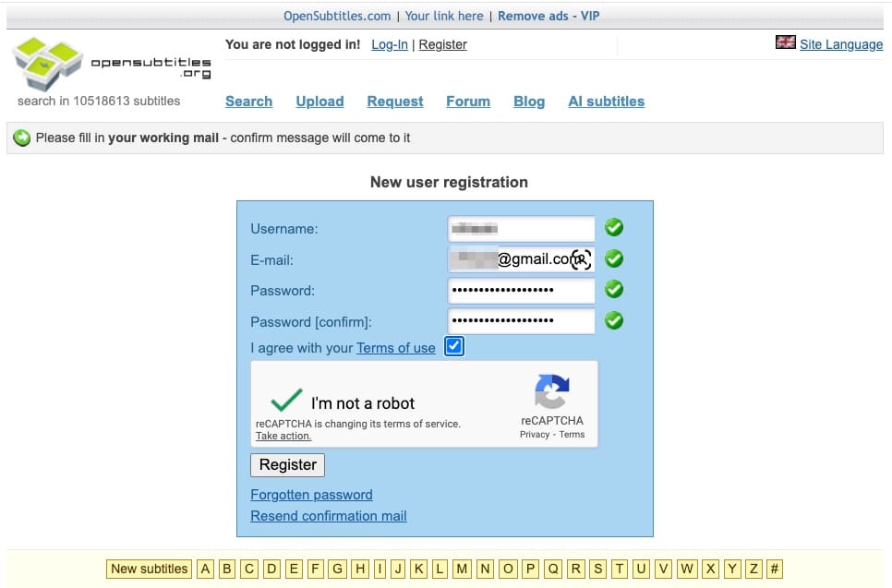Image resolution: width=892 pixels, height=588 pixels.
Task: Click Resend confirmation mail link
Action: point(329,516)
